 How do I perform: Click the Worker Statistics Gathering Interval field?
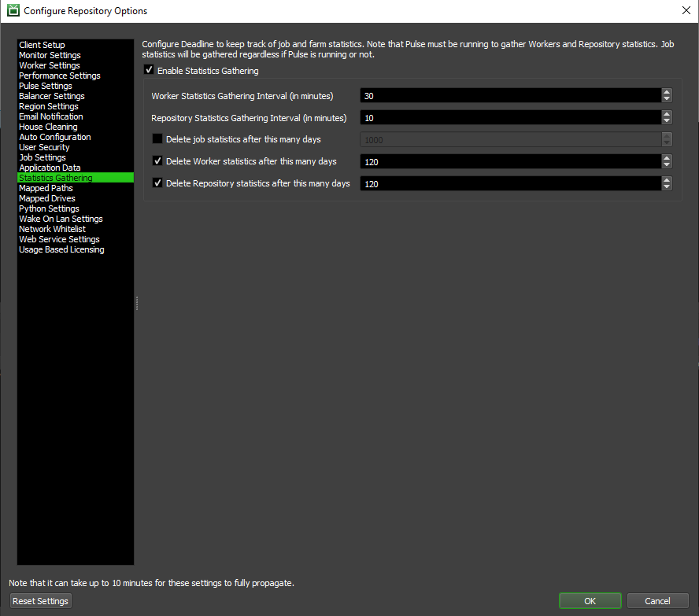[x=511, y=95]
